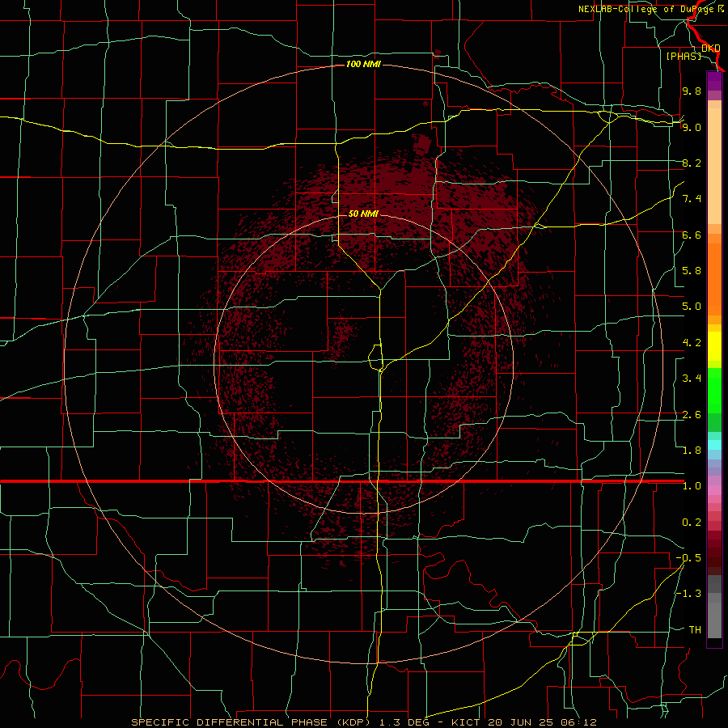728x728 pixels.
Task: Pick the pink band of the color scale
Action: coord(714,490)
